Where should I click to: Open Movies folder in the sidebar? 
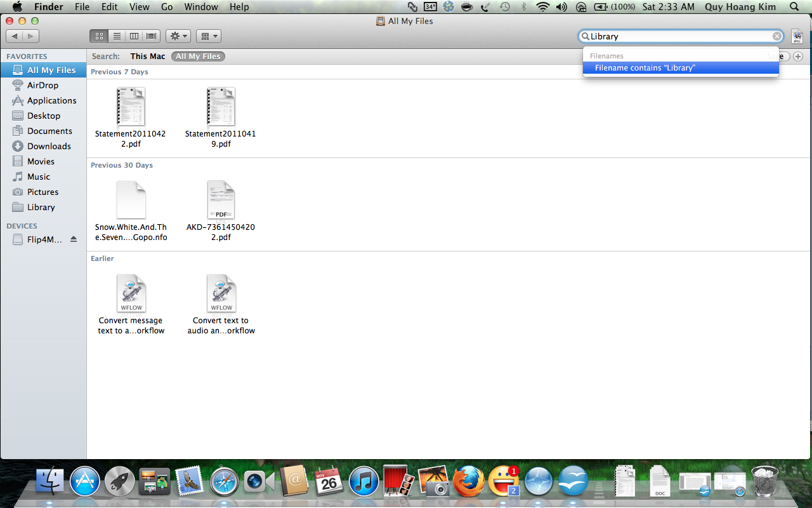click(43, 161)
